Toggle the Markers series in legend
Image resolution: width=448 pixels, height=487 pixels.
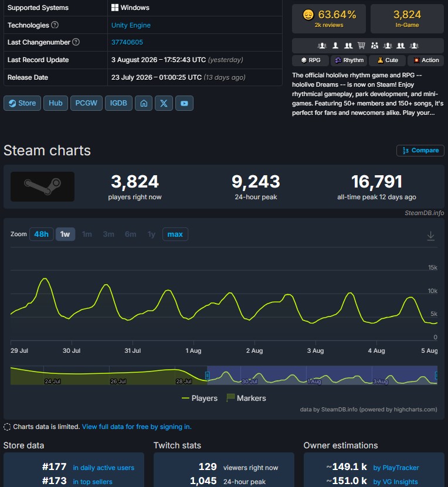(x=246, y=398)
